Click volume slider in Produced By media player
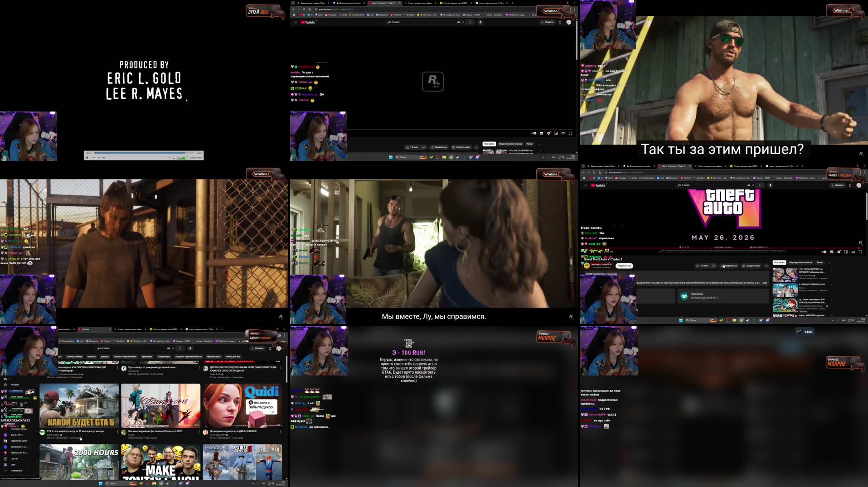Screen dimensions: 868x487 (181, 158)
